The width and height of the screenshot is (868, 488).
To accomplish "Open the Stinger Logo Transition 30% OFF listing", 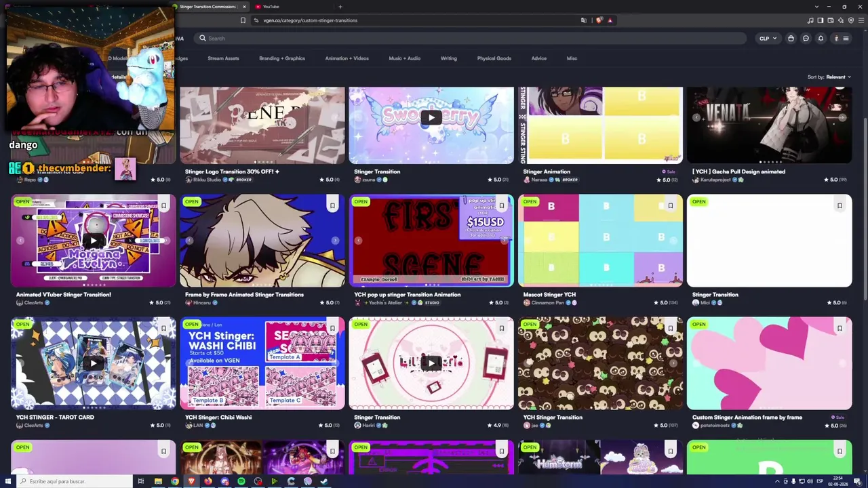I will coord(233,171).
